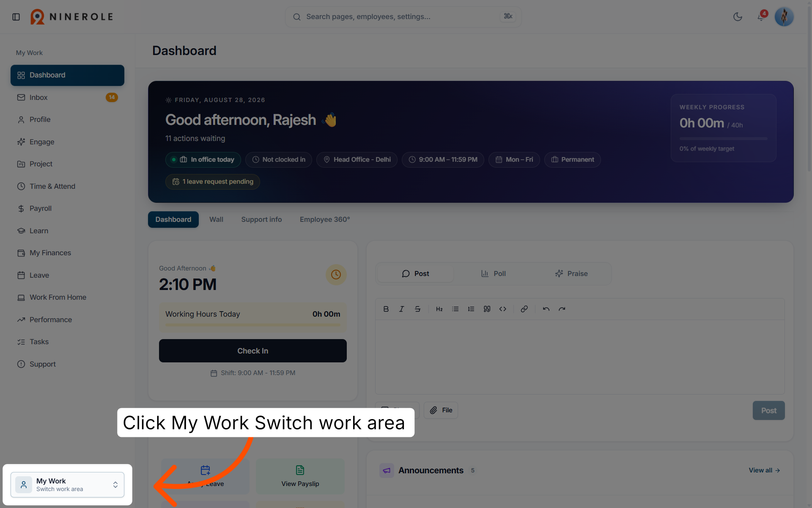812x508 pixels.
Task: Switch to the Wall tab
Action: pos(216,219)
